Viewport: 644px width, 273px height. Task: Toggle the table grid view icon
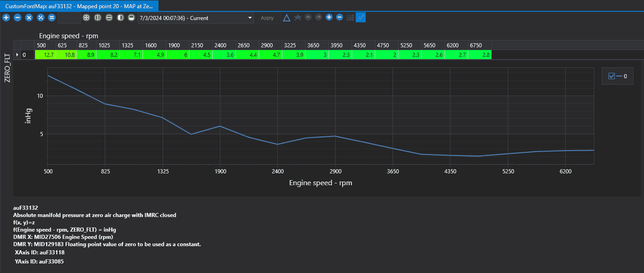point(350,18)
